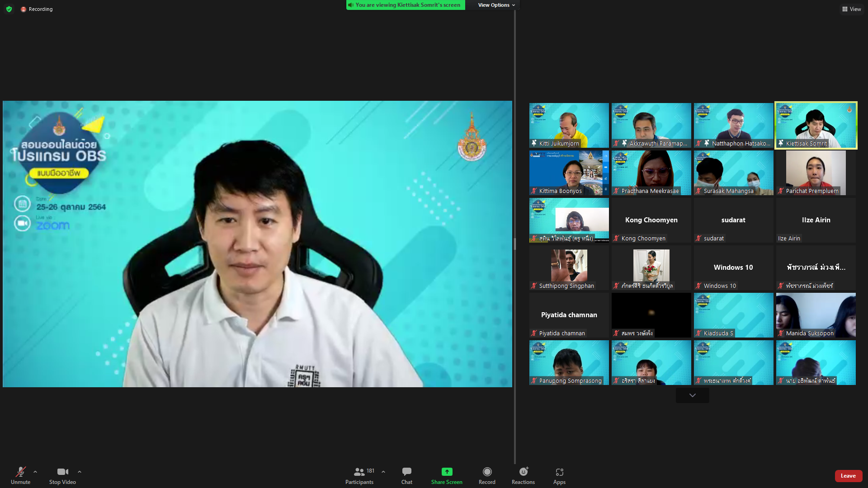
Task: Click the viewing Kiettisak Somrit's screen banner
Action: (406, 5)
